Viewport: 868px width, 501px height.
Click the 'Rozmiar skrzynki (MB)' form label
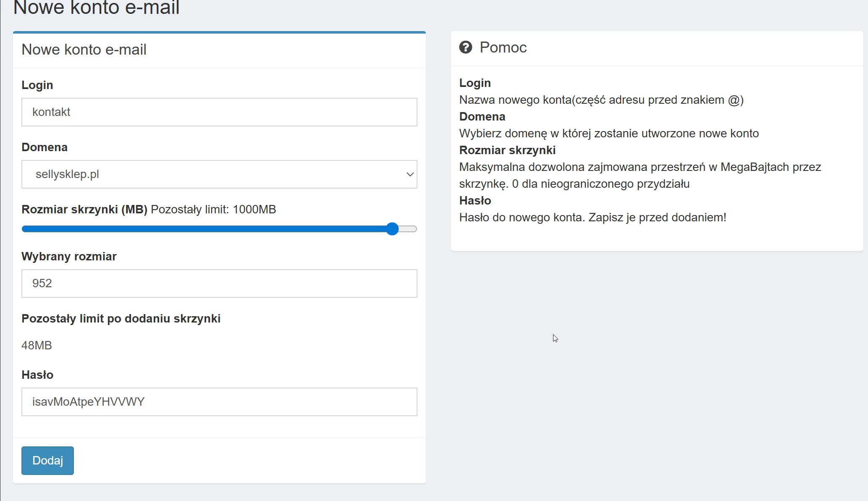[x=84, y=209]
